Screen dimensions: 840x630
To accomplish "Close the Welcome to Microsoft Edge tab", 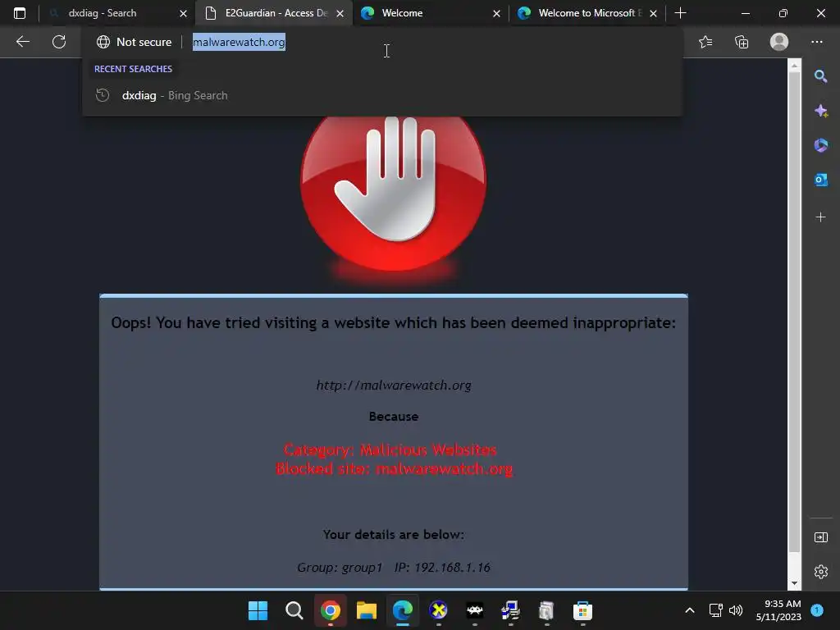I will pyautogui.click(x=653, y=13).
